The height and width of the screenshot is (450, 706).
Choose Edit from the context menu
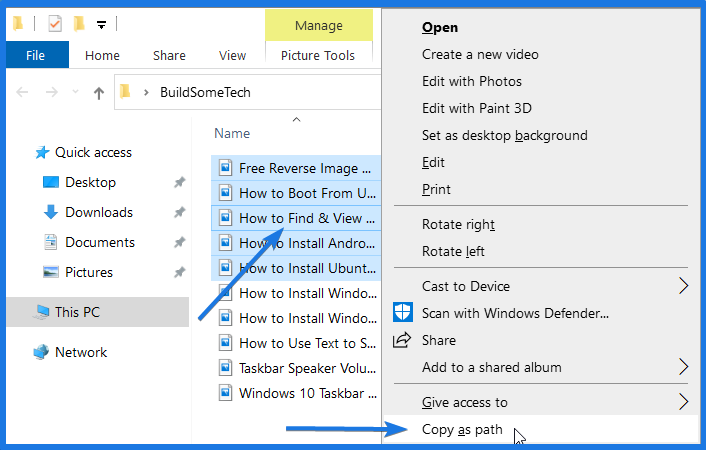433,163
